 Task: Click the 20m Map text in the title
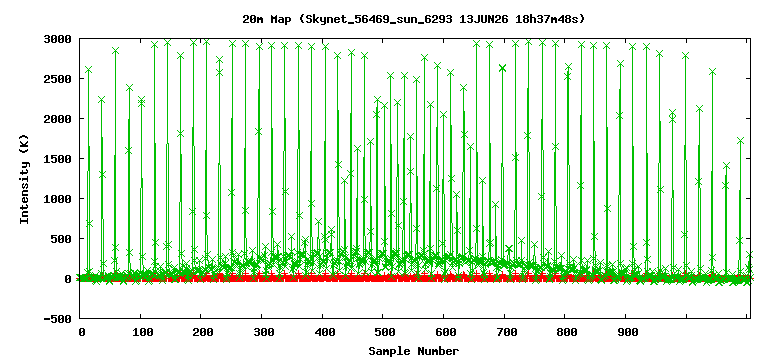266,19
